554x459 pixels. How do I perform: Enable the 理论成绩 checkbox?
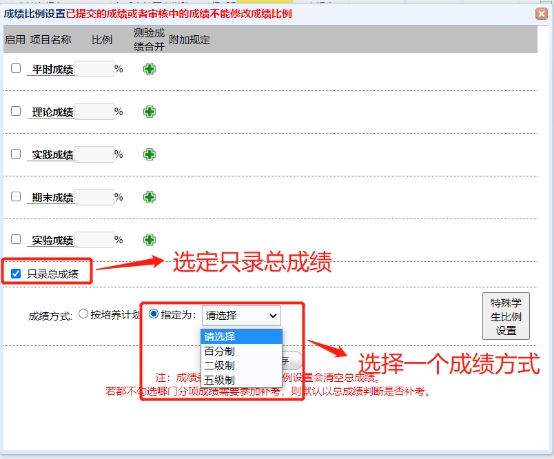click(16, 111)
